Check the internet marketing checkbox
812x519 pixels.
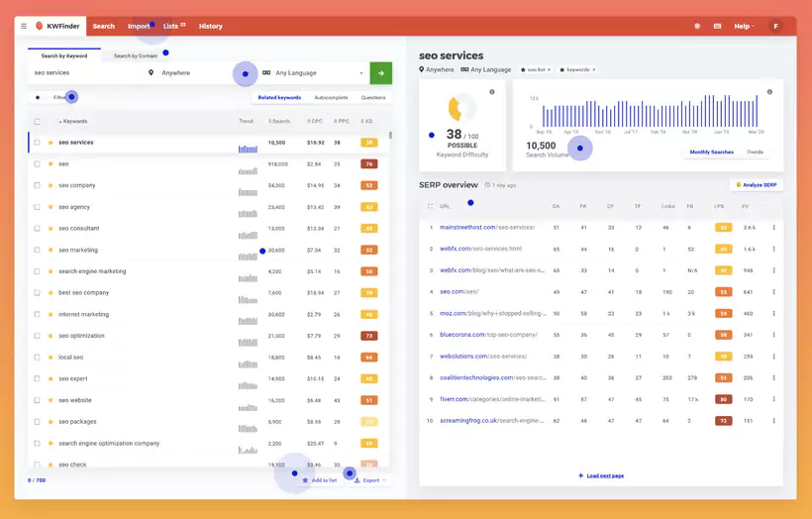pyautogui.click(x=37, y=314)
